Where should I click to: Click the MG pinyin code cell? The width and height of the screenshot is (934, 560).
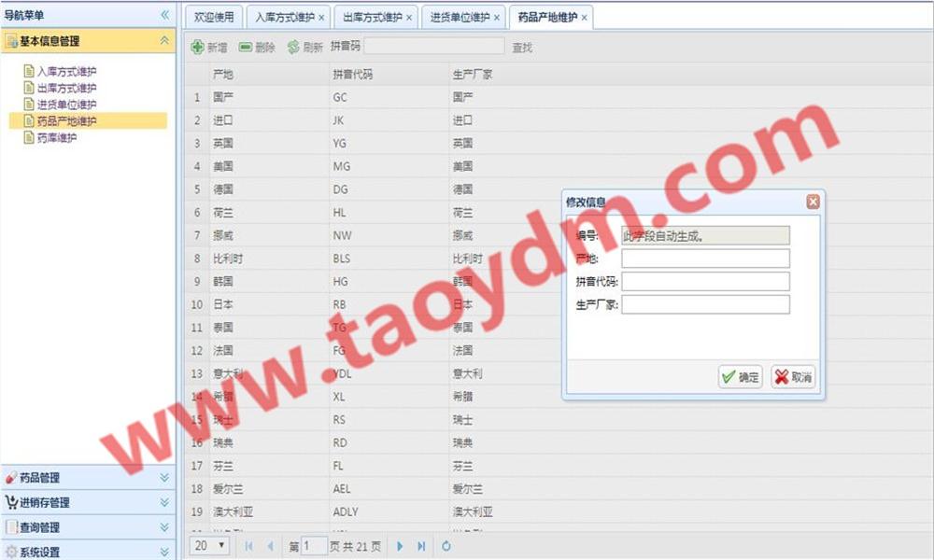click(389, 167)
